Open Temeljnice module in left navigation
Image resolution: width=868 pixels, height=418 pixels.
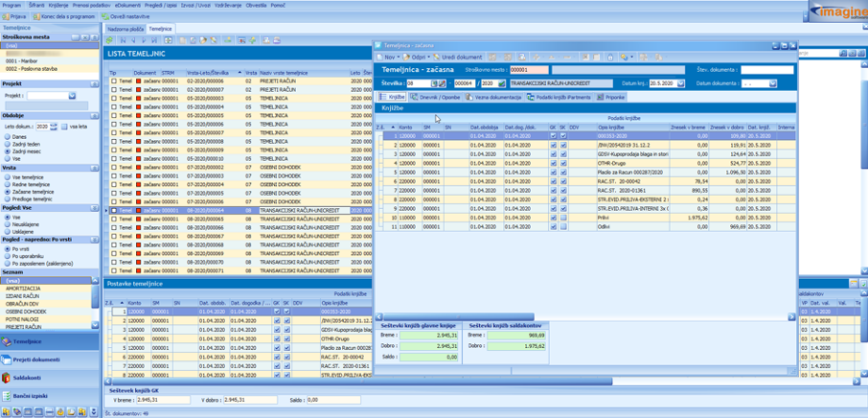[x=51, y=342]
